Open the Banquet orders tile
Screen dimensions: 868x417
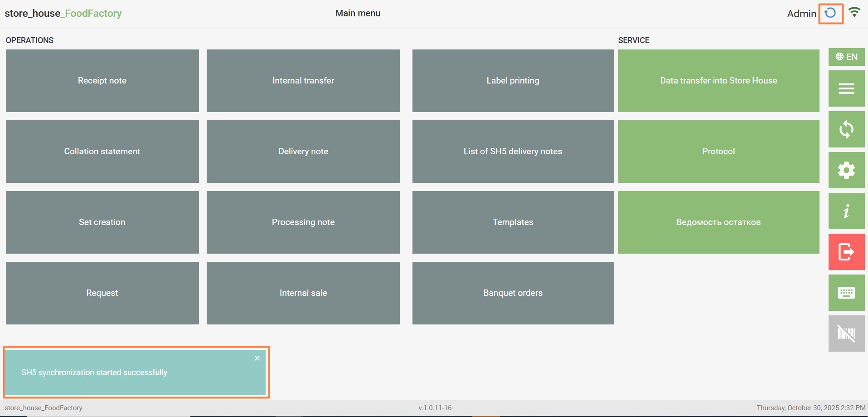513,293
